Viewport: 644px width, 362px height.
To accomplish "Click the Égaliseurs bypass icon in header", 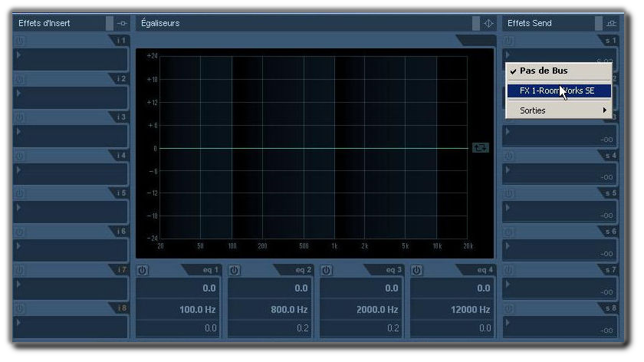I will coord(488,23).
